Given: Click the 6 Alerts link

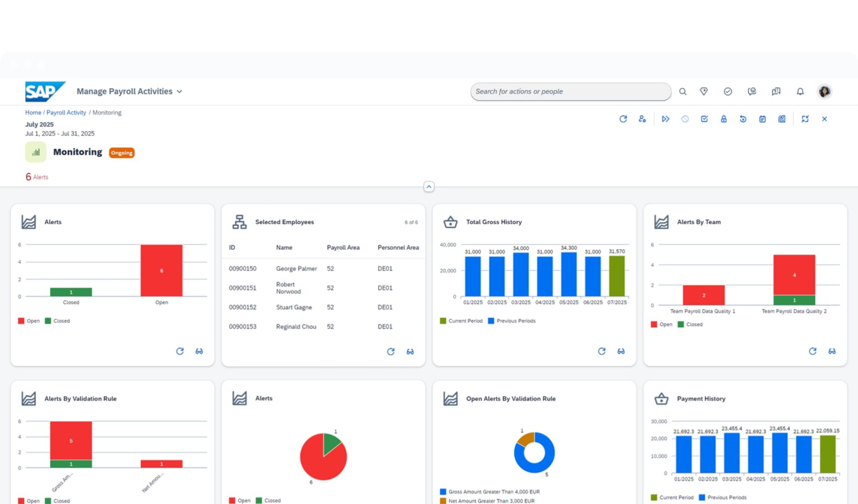Looking at the screenshot, I should [x=37, y=177].
